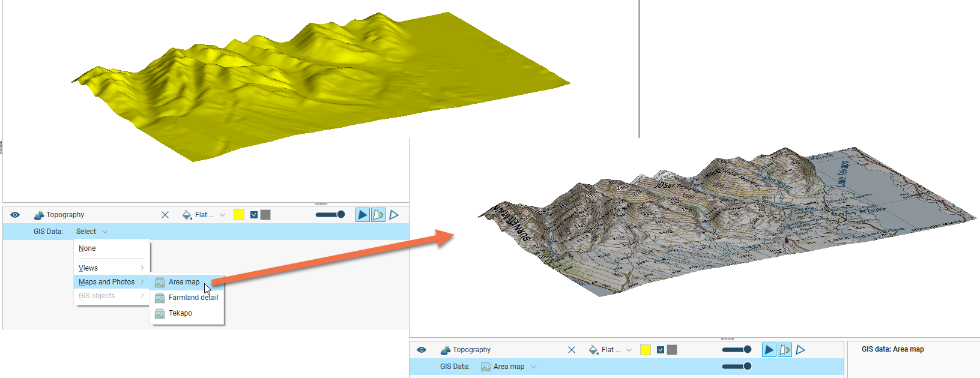Click Topography opacity slider in Area map panel
This screenshot has height=378, width=980.
tap(737, 349)
